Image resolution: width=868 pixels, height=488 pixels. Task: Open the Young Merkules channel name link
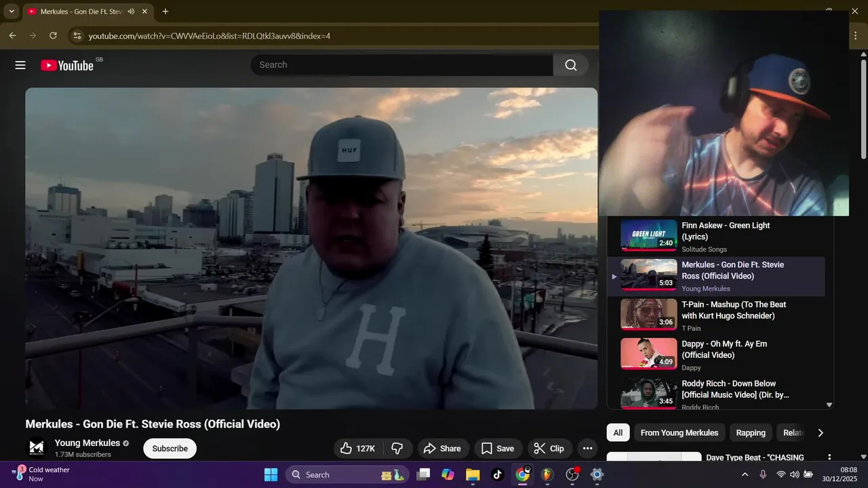87,443
